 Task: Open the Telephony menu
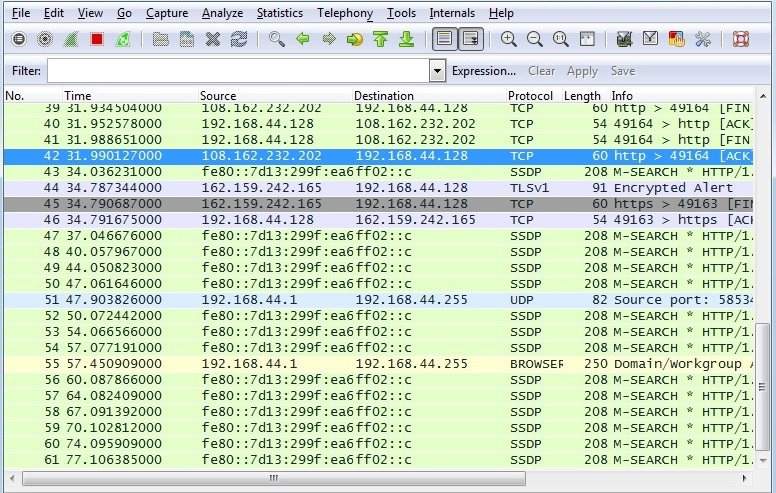tap(344, 13)
